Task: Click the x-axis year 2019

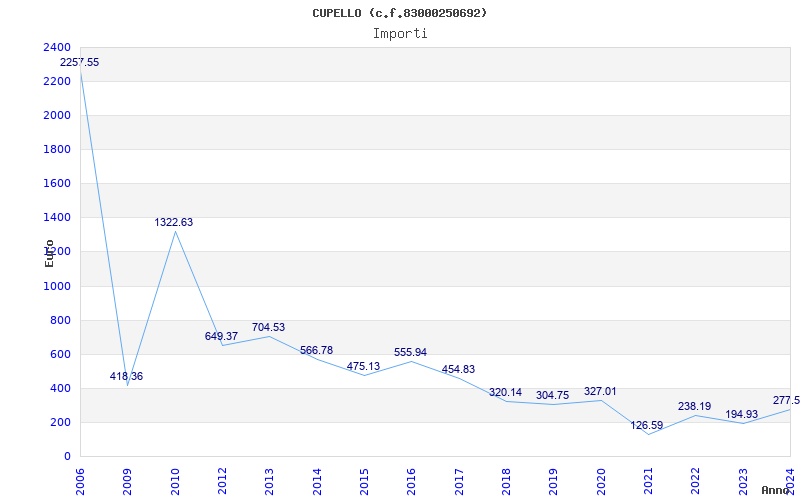Action: click(554, 482)
